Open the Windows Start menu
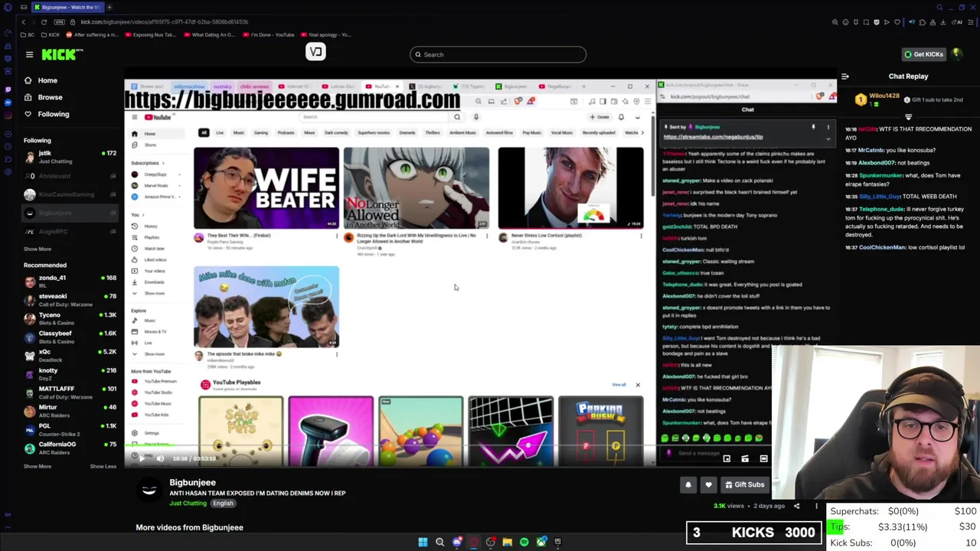The image size is (980, 551). coord(423,542)
